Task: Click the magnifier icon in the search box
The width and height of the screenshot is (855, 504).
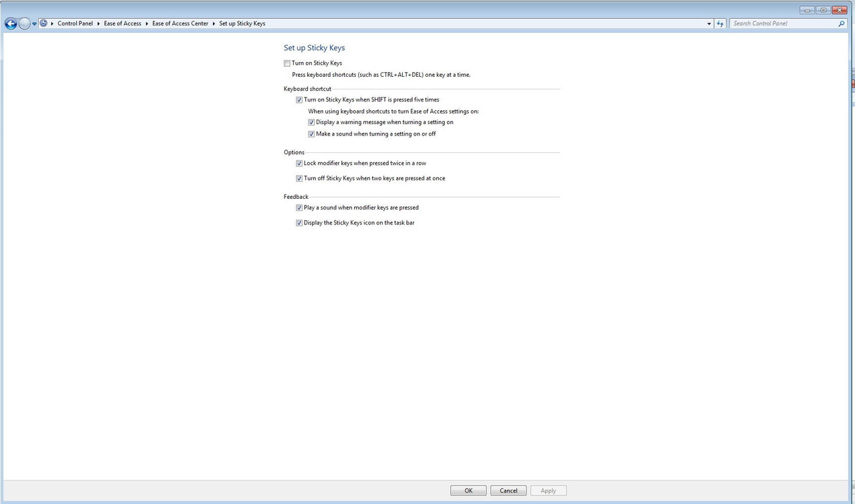Action: pos(842,23)
